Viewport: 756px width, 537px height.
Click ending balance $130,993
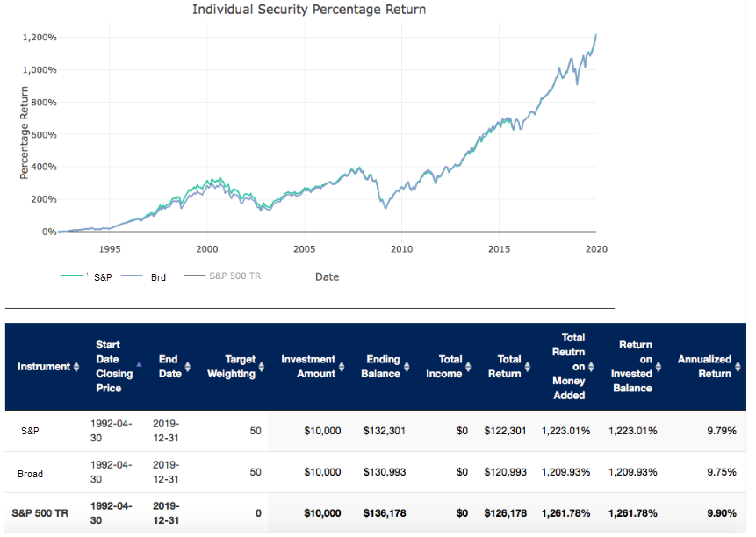click(x=385, y=472)
